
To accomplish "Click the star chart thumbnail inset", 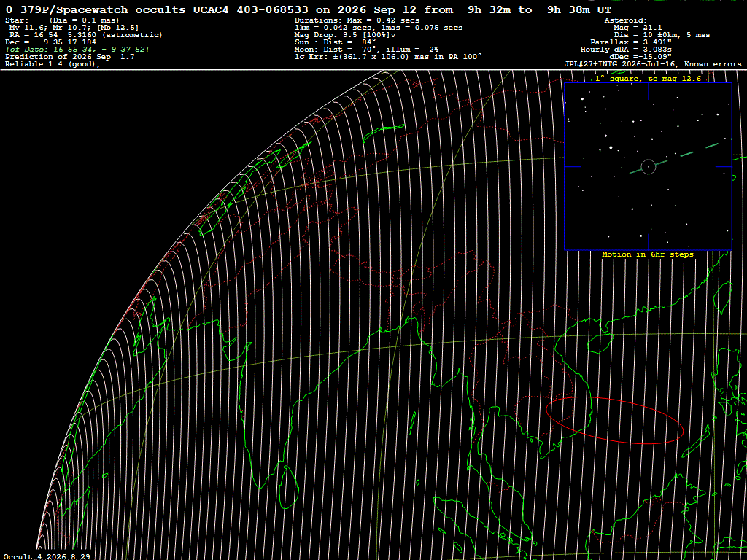I will [648, 166].
